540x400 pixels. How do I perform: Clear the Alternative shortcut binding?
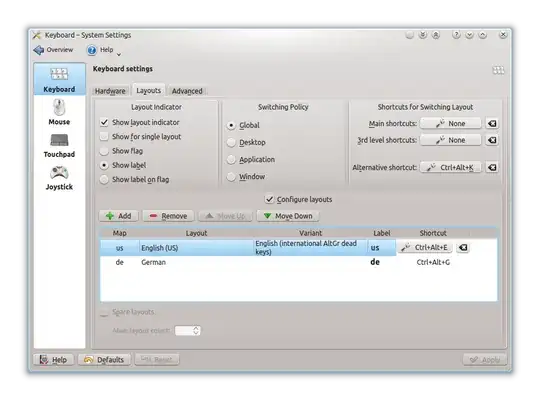(492, 167)
